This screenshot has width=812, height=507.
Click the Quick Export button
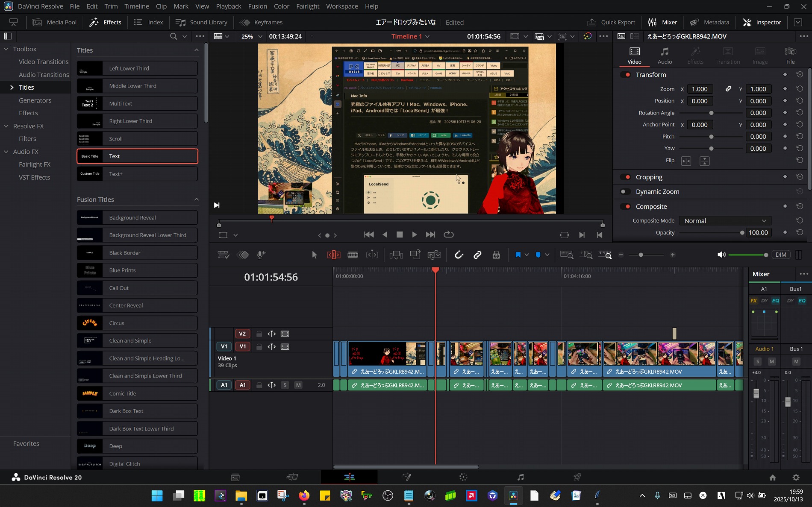(611, 22)
